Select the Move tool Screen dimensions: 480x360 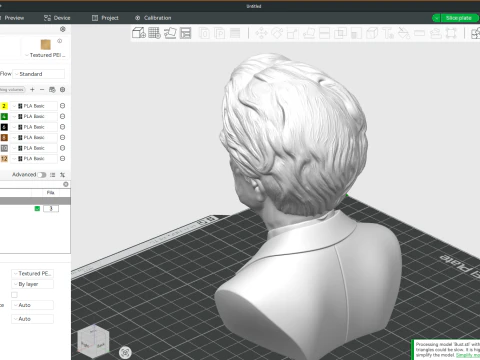tap(261, 33)
